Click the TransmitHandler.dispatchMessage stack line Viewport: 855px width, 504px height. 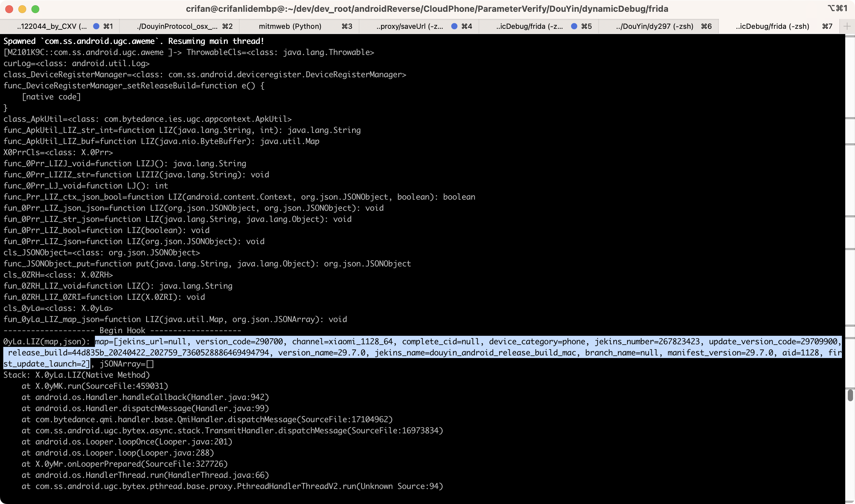pyautogui.click(x=232, y=431)
